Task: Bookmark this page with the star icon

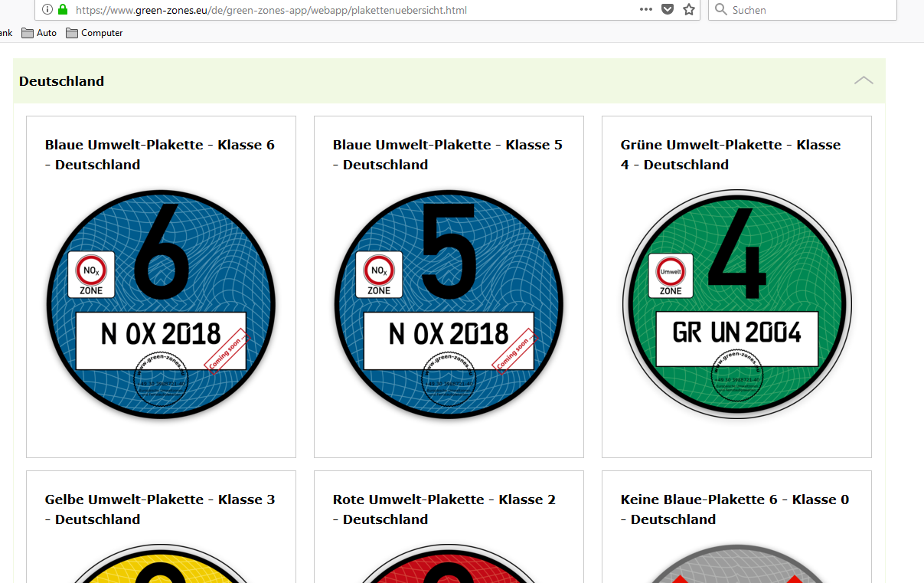Action: [688, 10]
